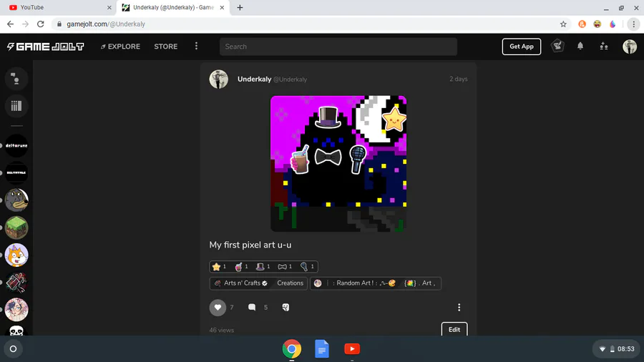This screenshot has width=644, height=362.
Task: Open the Arts n' Crafts community tag
Action: coord(241,283)
